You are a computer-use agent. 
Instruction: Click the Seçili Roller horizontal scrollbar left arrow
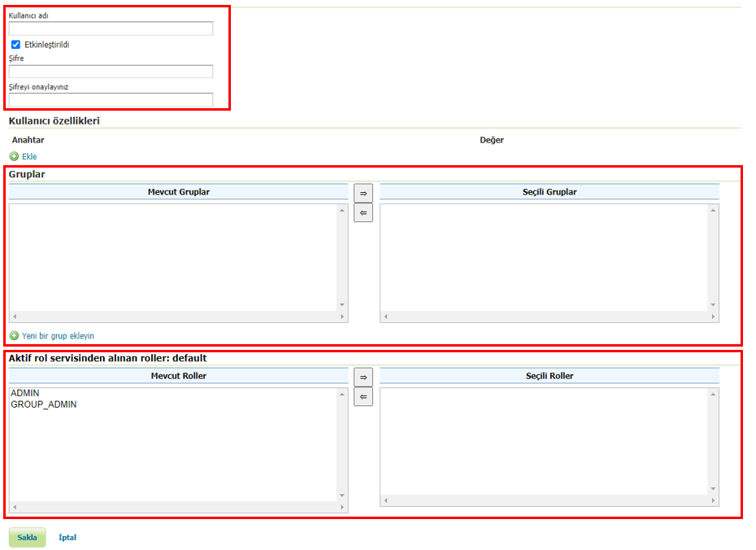pyautogui.click(x=385, y=501)
